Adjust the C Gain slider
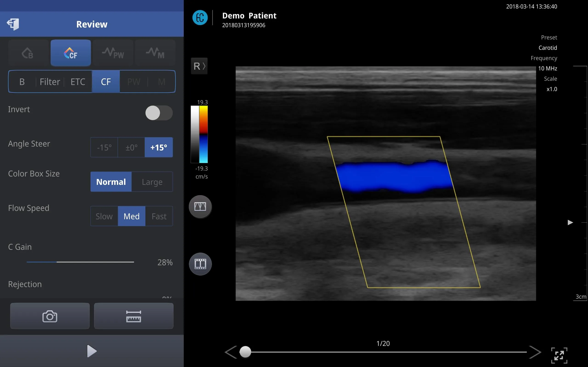The image size is (588, 367). (x=57, y=262)
